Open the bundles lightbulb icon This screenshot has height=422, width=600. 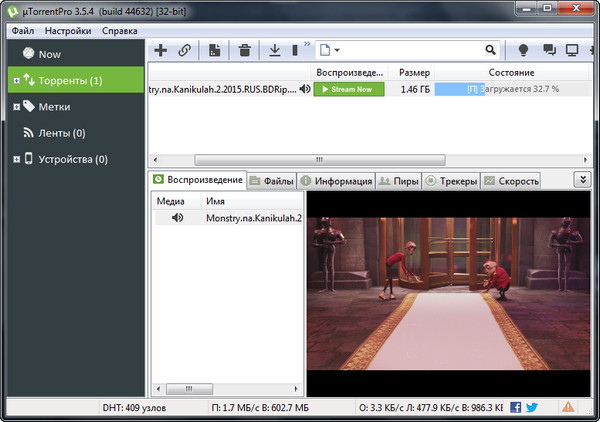coord(522,49)
